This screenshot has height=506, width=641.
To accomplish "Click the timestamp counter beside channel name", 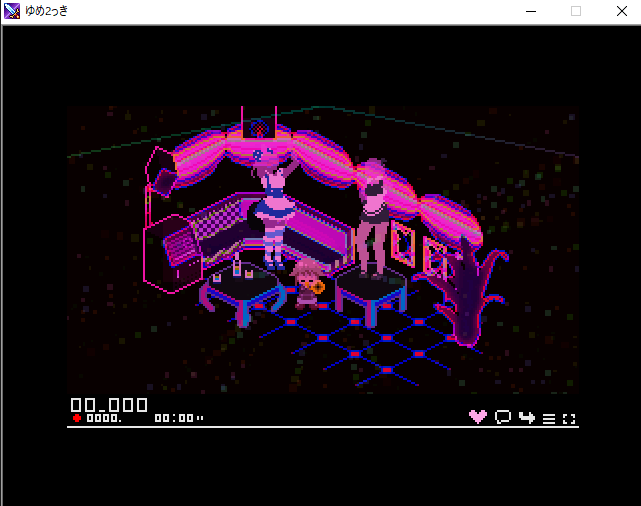I will point(179,418).
